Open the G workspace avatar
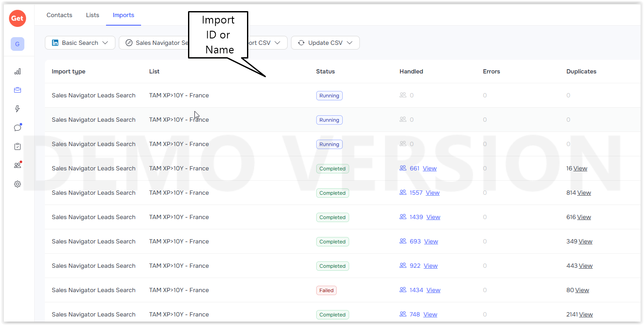This screenshot has width=644, height=325. (x=18, y=44)
